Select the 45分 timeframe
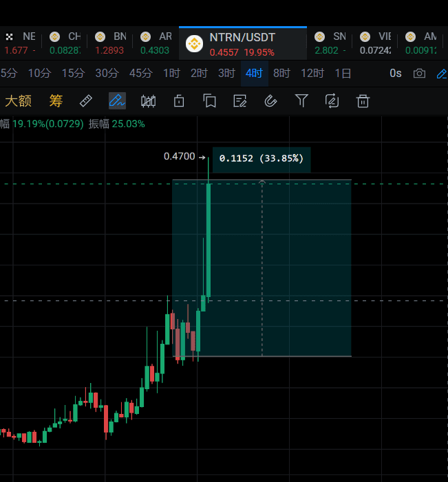Screen dimensions: 448x482 point(140,74)
